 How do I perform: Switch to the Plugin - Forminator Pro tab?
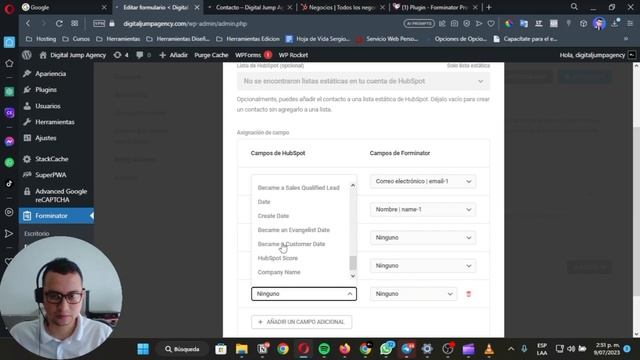[435, 7]
